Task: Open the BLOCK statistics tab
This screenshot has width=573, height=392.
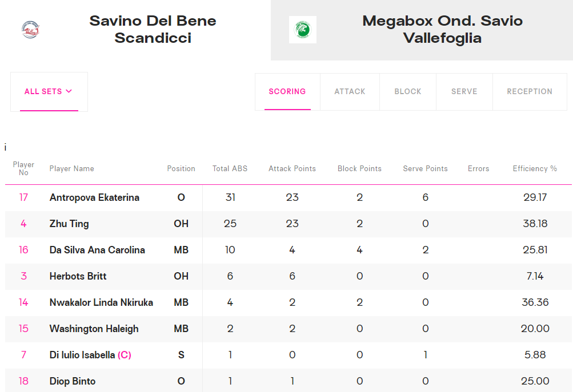Action: tap(408, 92)
